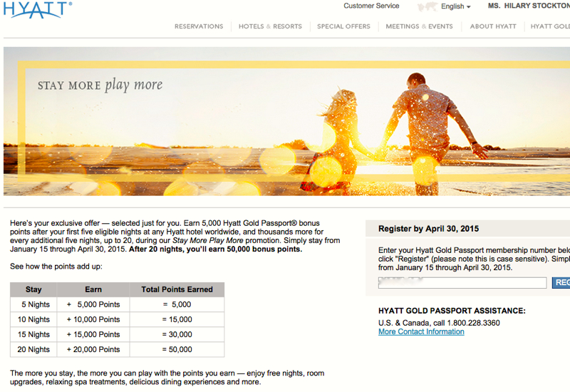Click the '10 Nights' table cell
The width and height of the screenshot is (570, 392).
tap(33, 319)
